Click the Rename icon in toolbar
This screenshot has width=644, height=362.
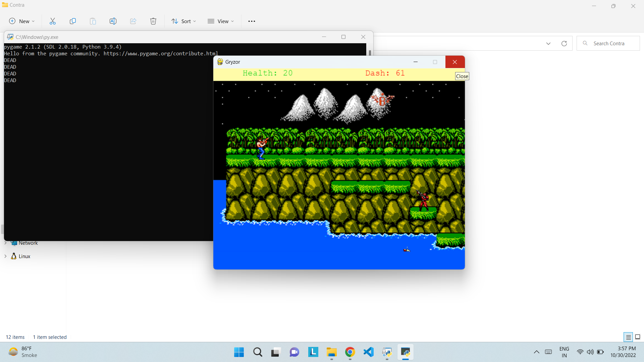(x=113, y=21)
